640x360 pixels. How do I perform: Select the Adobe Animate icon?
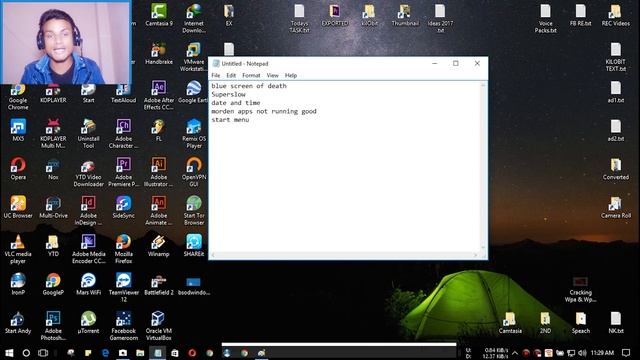(x=159, y=211)
